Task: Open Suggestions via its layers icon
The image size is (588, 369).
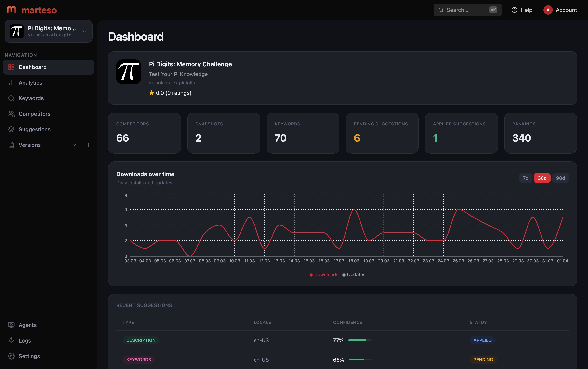Action: [11, 129]
